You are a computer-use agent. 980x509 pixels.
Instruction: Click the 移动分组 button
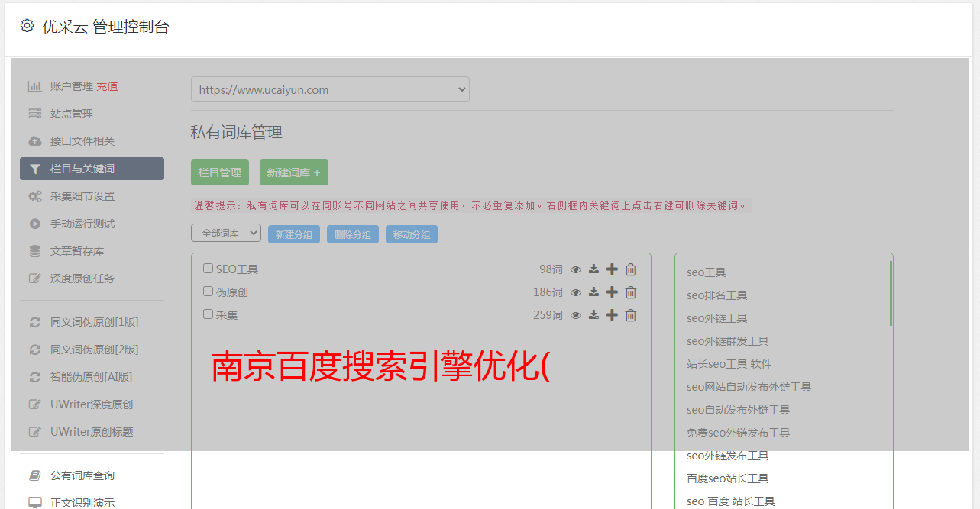412,234
